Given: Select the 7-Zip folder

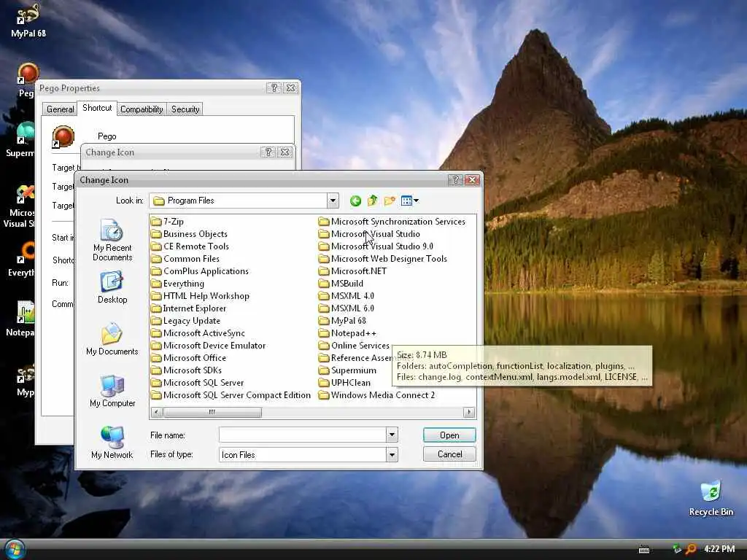Looking at the screenshot, I should (168, 222).
